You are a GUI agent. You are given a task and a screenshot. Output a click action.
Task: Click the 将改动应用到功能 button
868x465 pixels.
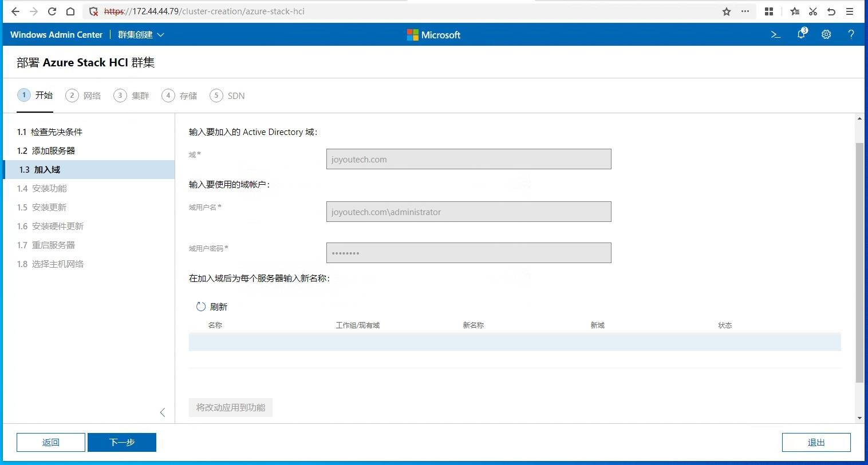(x=231, y=407)
